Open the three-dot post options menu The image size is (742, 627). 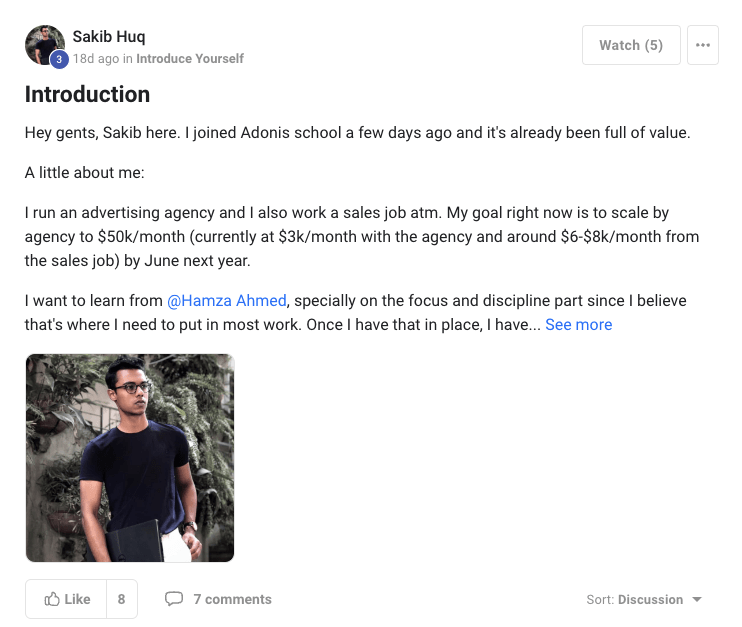coord(702,45)
